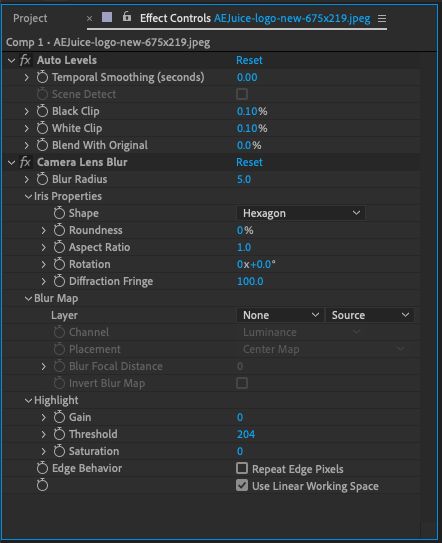Image resolution: width=442 pixels, height=543 pixels.
Task: Enable stopwatch for Diffraction Fringe
Action: [59, 281]
